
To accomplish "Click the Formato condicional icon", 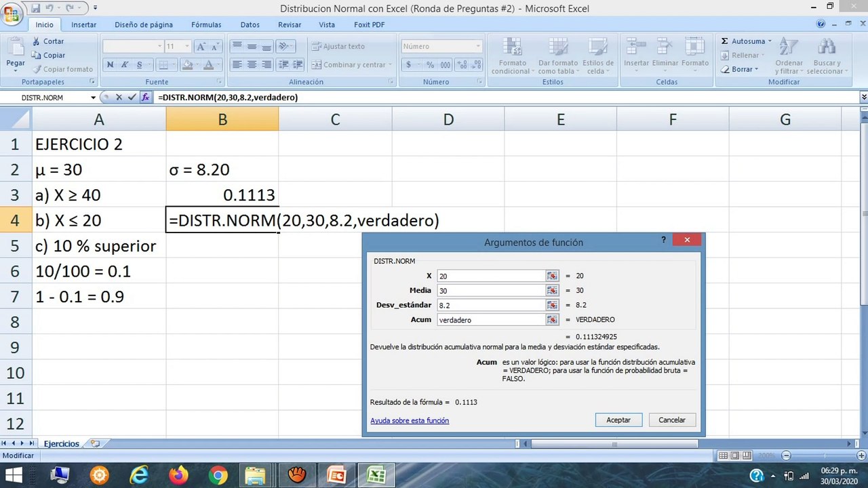I will click(x=511, y=47).
